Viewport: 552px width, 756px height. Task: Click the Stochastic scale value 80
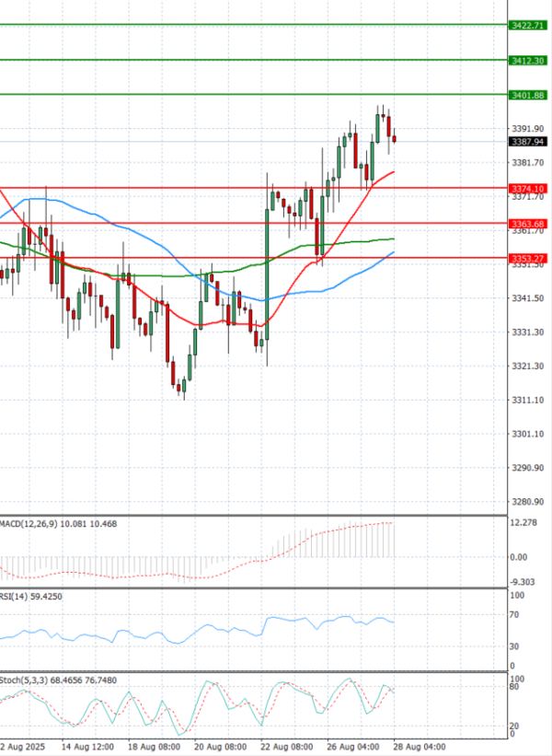click(514, 687)
